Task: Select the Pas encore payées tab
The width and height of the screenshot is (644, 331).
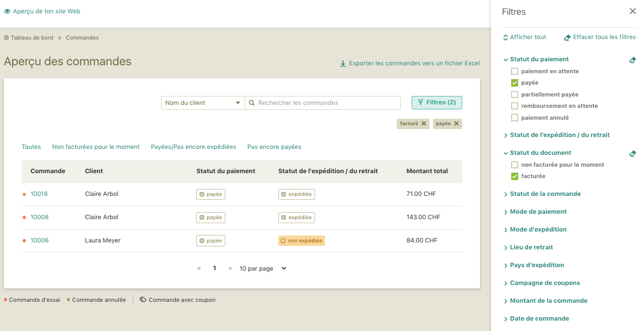Action: tap(274, 147)
